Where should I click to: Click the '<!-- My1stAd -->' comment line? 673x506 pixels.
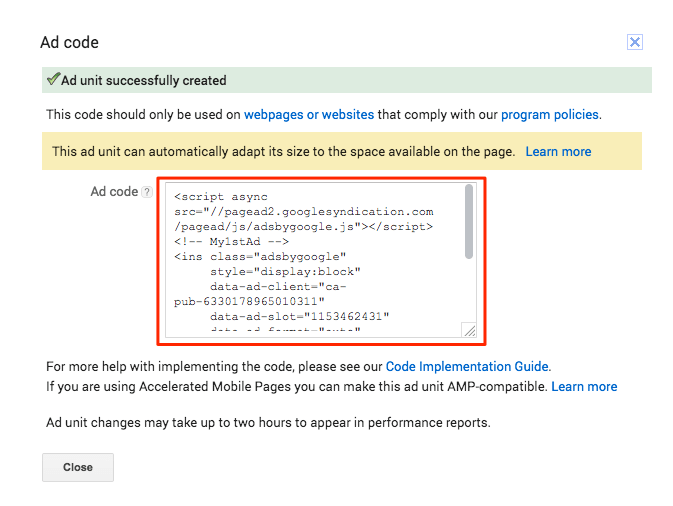231,242
